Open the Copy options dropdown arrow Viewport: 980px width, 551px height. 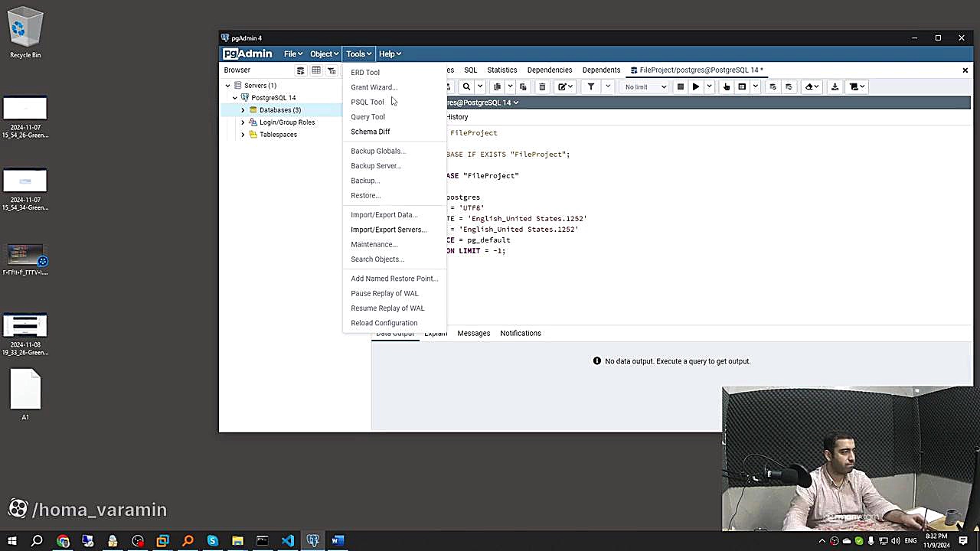[510, 86]
